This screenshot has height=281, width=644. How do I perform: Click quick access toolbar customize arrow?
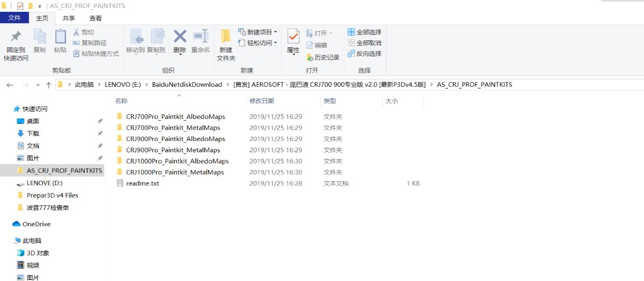pyautogui.click(x=40, y=6)
